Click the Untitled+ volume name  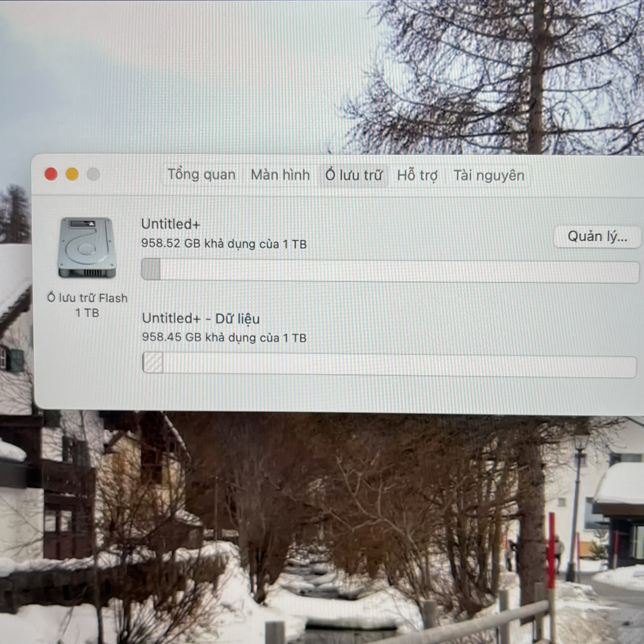tap(171, 224)
